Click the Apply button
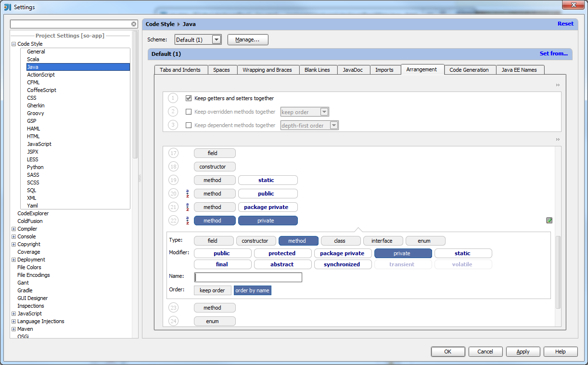Screen dimensions: 588x365 pos(523,352)
